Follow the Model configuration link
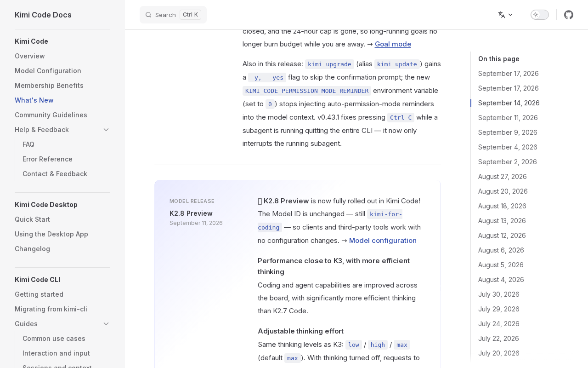This screenshot has height=368, width=588. click(383, 241)
